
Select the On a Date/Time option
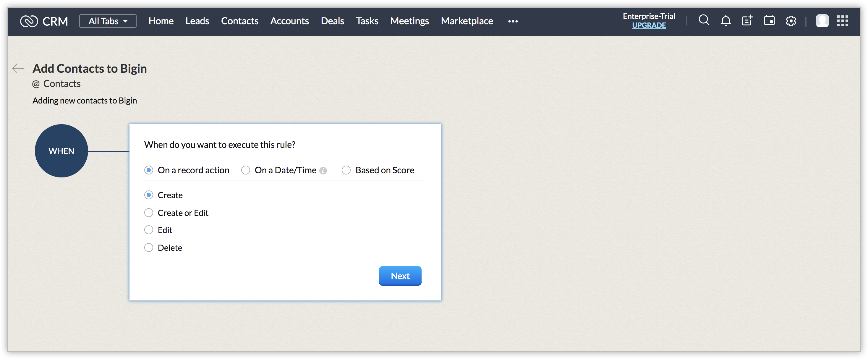click(246, 170)
